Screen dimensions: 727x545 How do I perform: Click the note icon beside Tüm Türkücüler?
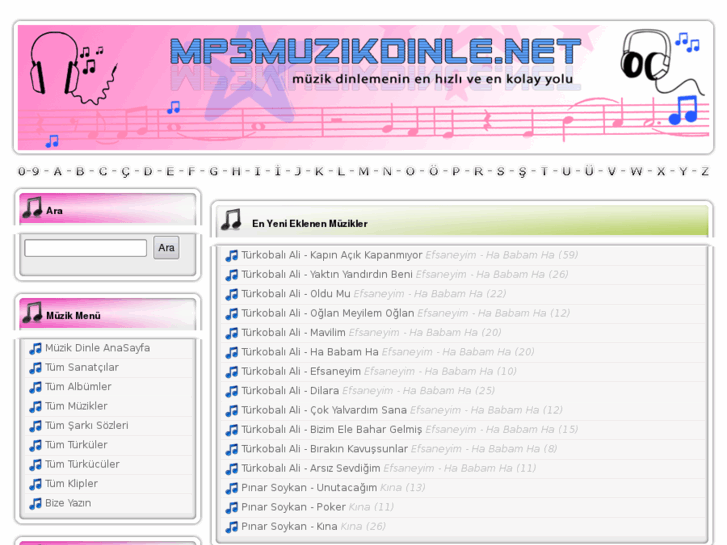coord(35,464)
